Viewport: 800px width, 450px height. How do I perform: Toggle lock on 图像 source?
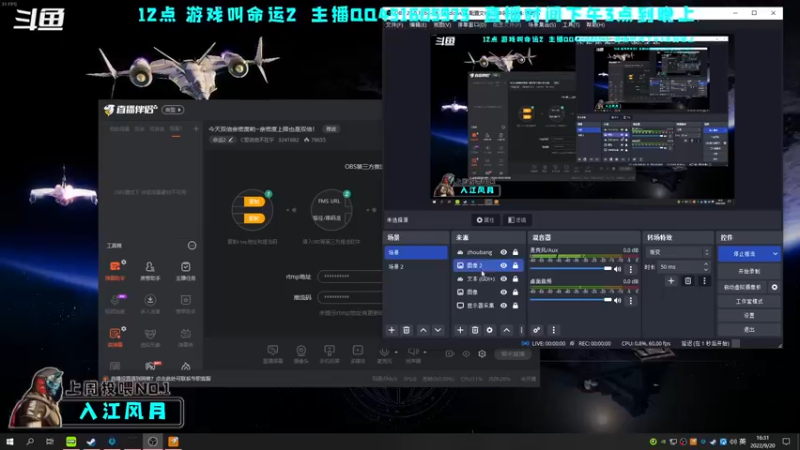[515, 292]
